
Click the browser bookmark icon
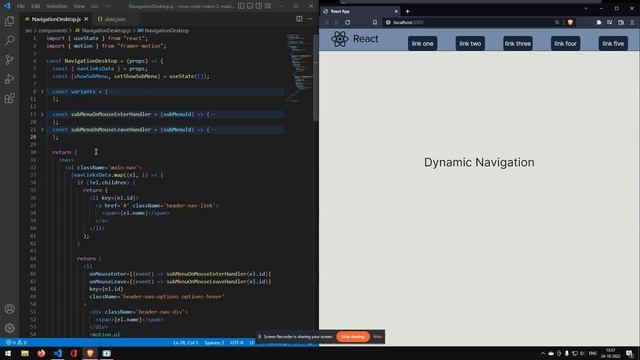coord(375,22)
